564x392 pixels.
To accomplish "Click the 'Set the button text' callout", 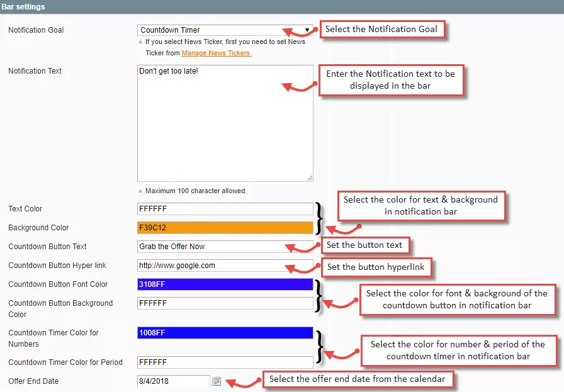I will (x=364, y=245).
